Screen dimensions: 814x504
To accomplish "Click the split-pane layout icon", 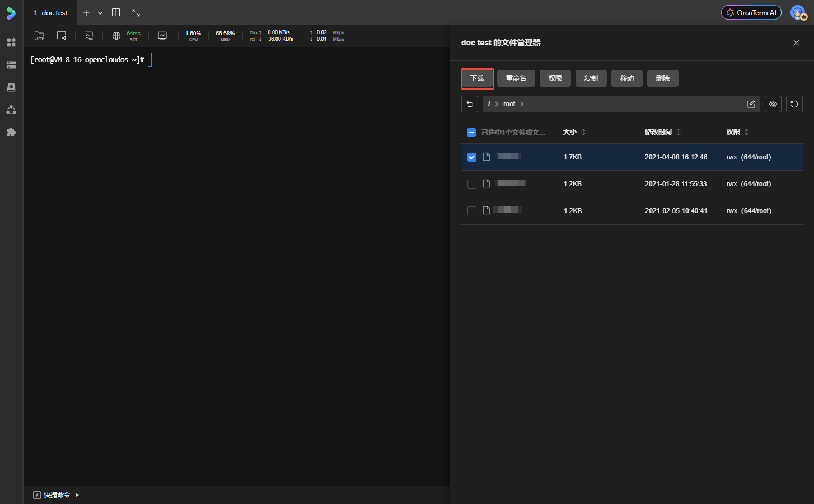I will pyautogui.click(x=116, y=12).
